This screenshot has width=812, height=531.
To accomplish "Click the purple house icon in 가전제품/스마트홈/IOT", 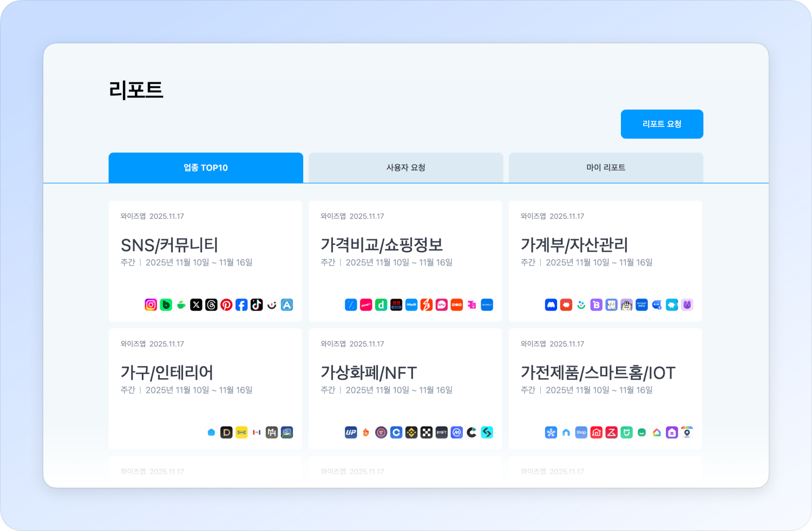I will (x=672, y=432).
